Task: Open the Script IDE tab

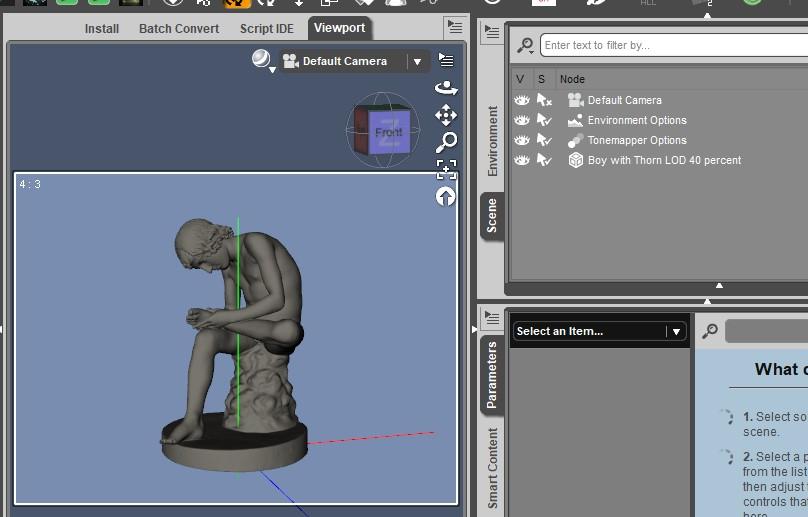Action: click(x=266, y=29)
